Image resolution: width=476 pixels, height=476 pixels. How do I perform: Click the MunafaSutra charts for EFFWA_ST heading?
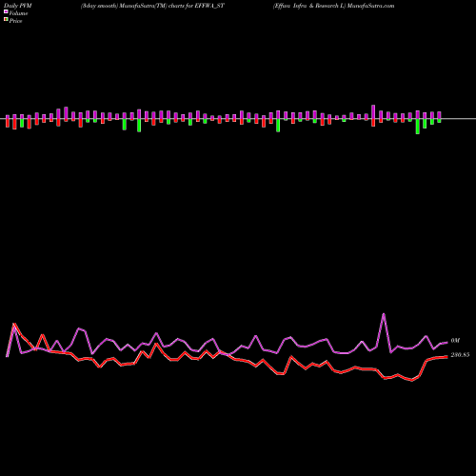tap(152, 6)
